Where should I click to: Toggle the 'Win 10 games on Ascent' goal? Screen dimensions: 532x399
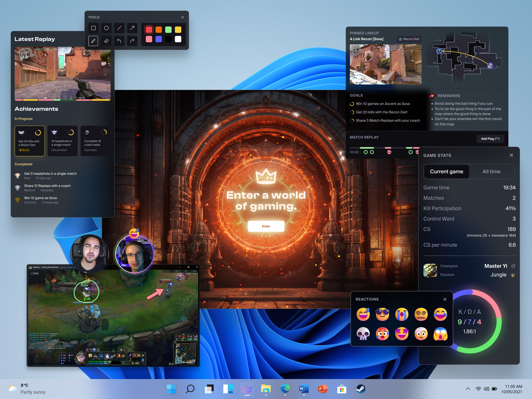click(x=352, y=104)
